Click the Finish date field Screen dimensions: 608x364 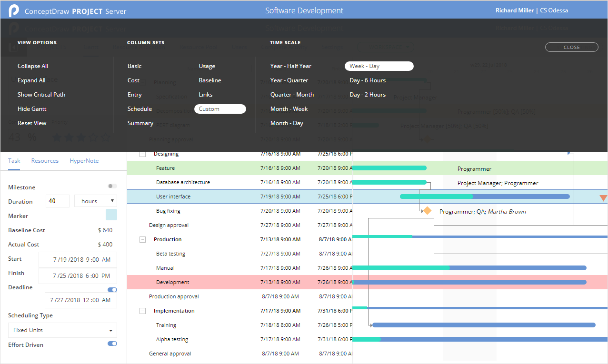(78, 276)
